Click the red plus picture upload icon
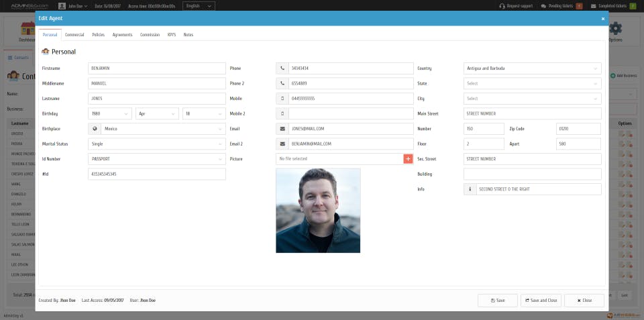Viewport: 644px width, 320px height. [408, 158]
